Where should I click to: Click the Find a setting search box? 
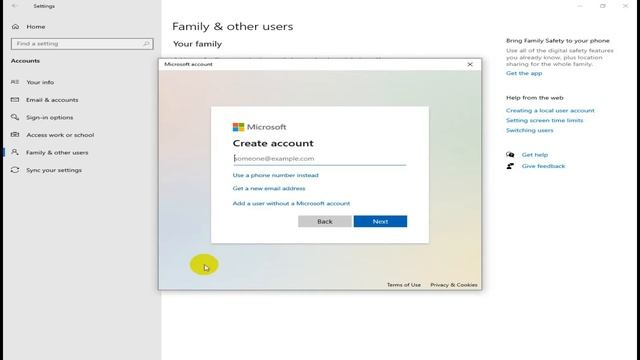click(x=82, y=44)
